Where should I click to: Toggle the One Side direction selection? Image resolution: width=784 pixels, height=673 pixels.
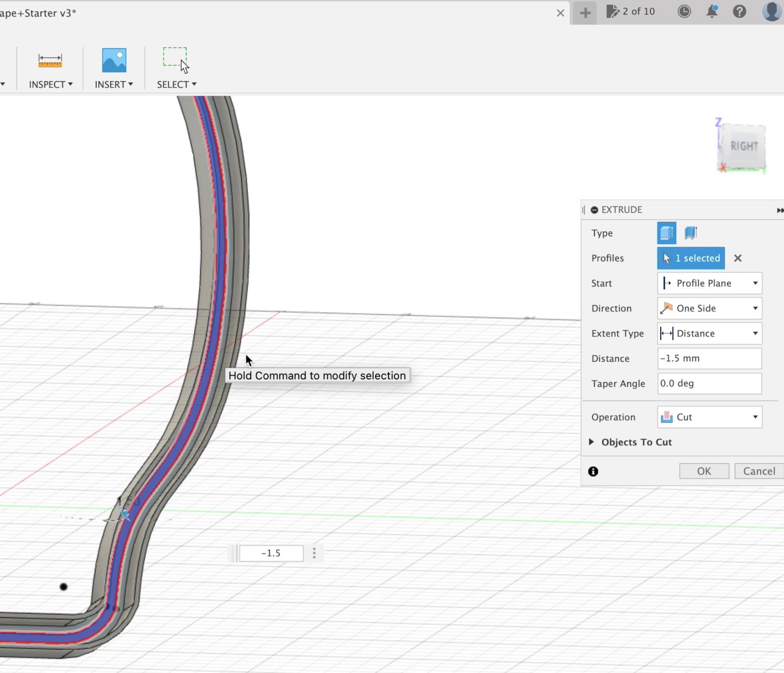708,308
